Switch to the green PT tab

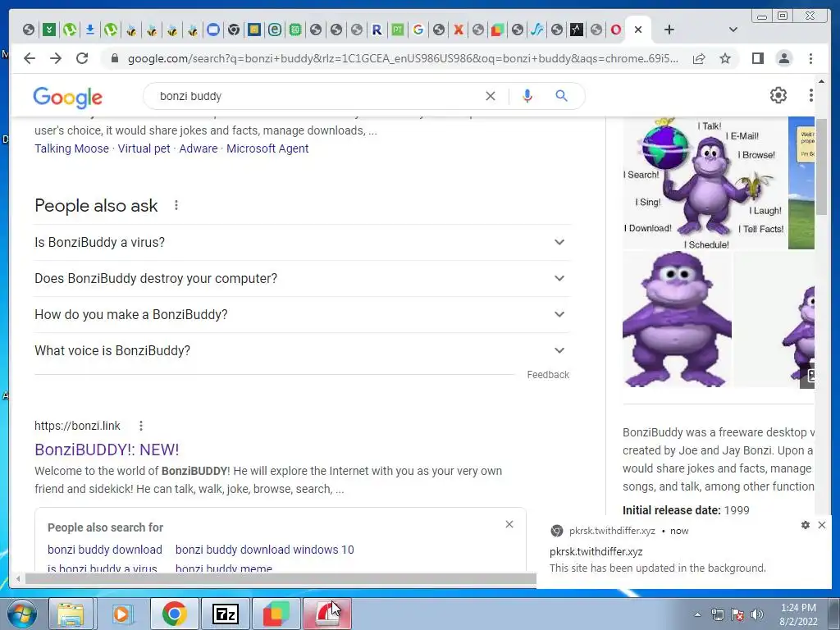click(398, 30)
